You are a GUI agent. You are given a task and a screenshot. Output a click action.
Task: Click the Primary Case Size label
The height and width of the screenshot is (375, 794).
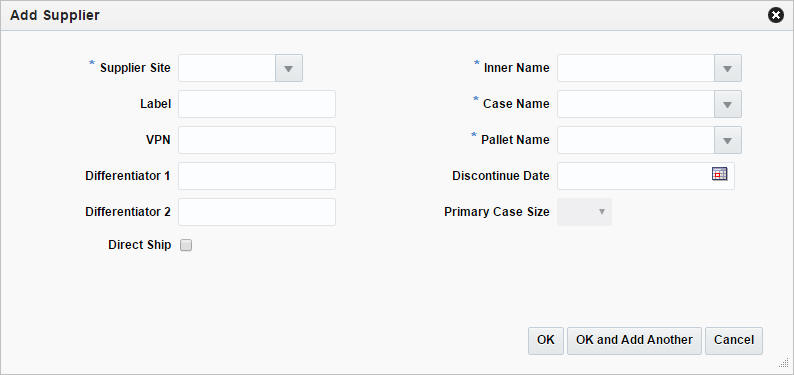pos(497,212)
